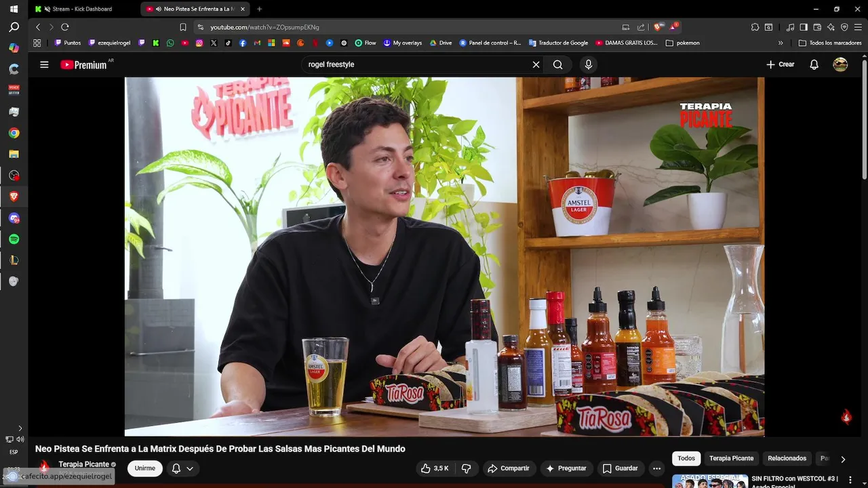Image resolution: width=868 pixels, height=488 pixels.
Task: Open the account avatar menu
Action: [x=840, y=64]
